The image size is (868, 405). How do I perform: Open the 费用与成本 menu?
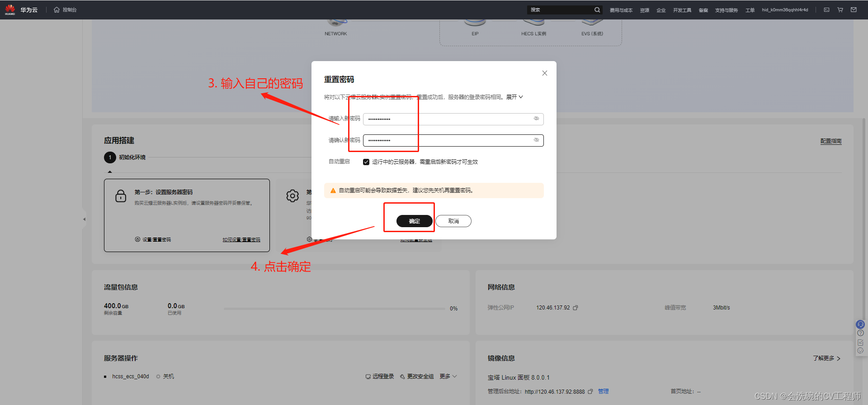[x=621, y=10]
